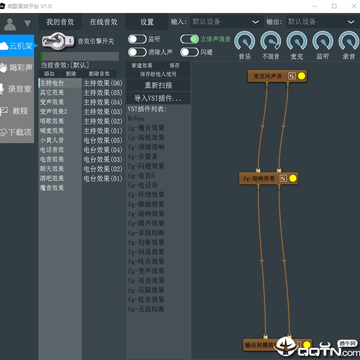The width and height of the screenshot is (360, 360).
Task: Adjust the 音乐 volume knob
Action: point(245,42)
